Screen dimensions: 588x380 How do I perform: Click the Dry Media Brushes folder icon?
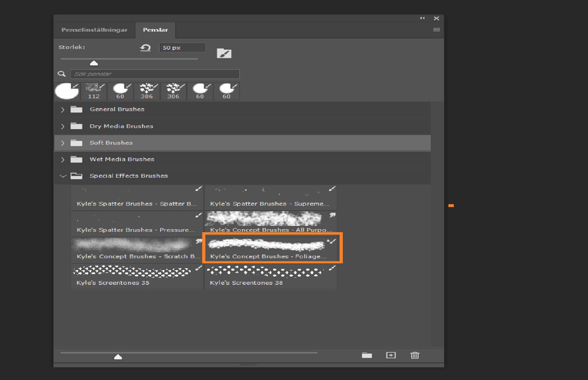[76, 126]
